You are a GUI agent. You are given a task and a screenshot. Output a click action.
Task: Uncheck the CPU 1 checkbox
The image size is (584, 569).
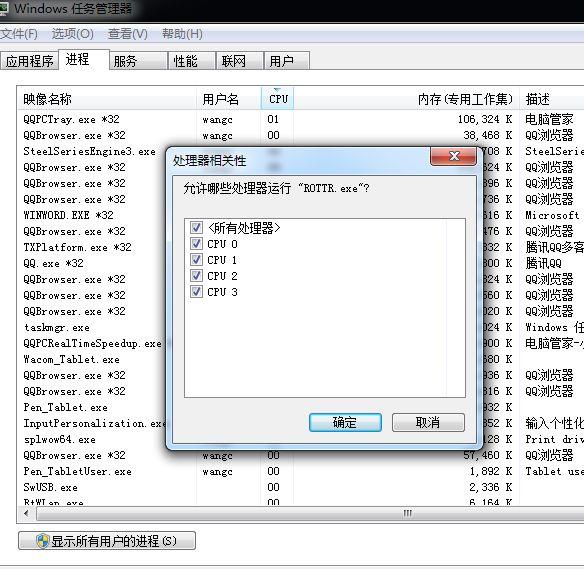click(x=196, y=260)
